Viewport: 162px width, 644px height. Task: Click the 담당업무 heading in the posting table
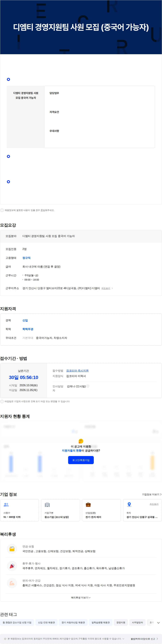point(54,93)
